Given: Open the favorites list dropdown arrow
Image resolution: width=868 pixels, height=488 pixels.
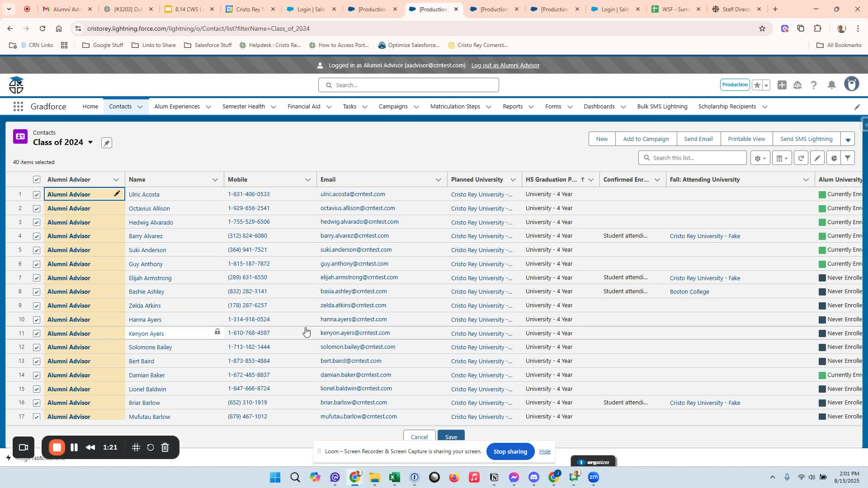Looking at the screenshot, I should pyautogui.click(x=766, y=85).
